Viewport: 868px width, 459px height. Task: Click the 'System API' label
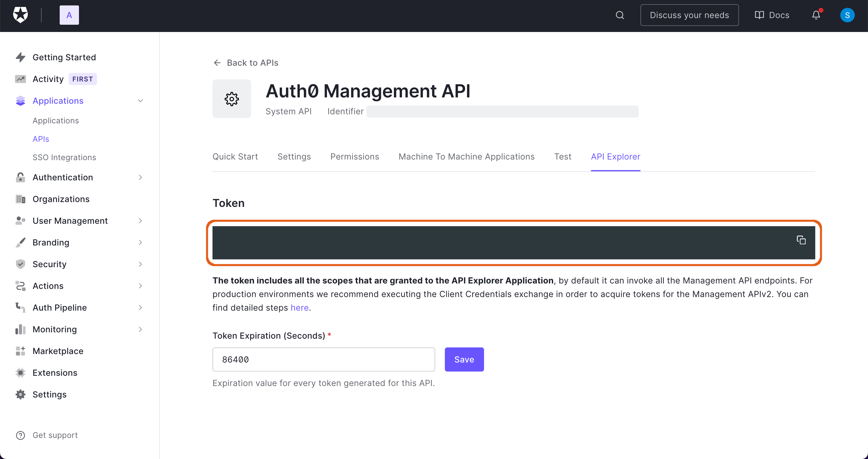[x=288, y=112]
